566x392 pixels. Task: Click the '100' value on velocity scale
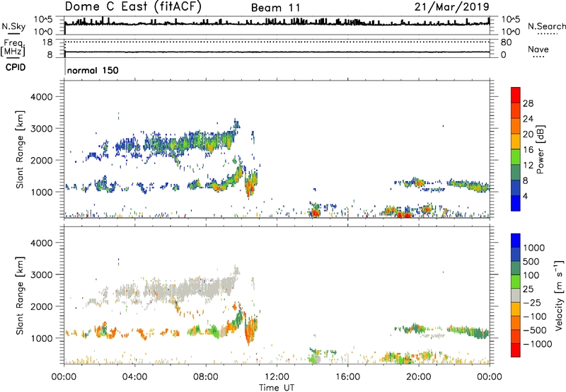point(531,275)
